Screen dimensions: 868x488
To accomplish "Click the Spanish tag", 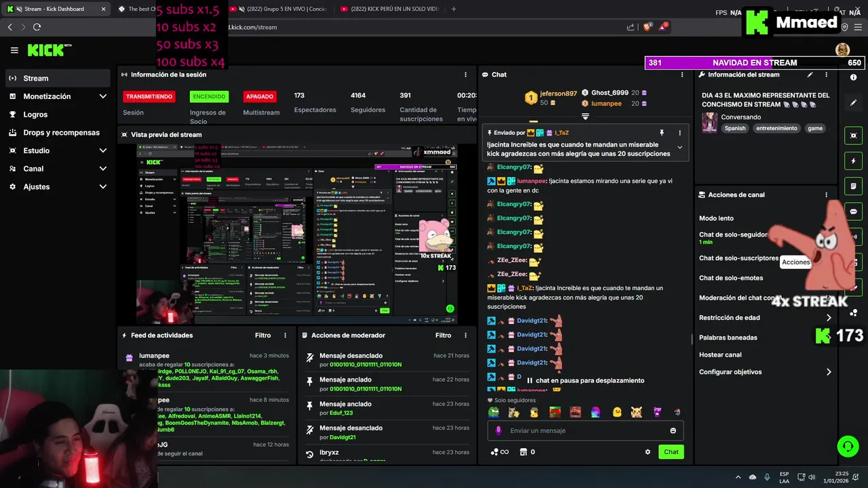I will (734, 128).
